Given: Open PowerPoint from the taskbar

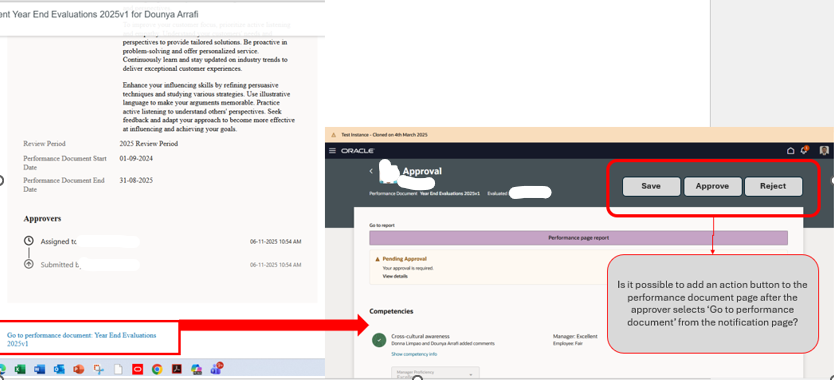Looking at the screenshot, I should tap(79, 369).
